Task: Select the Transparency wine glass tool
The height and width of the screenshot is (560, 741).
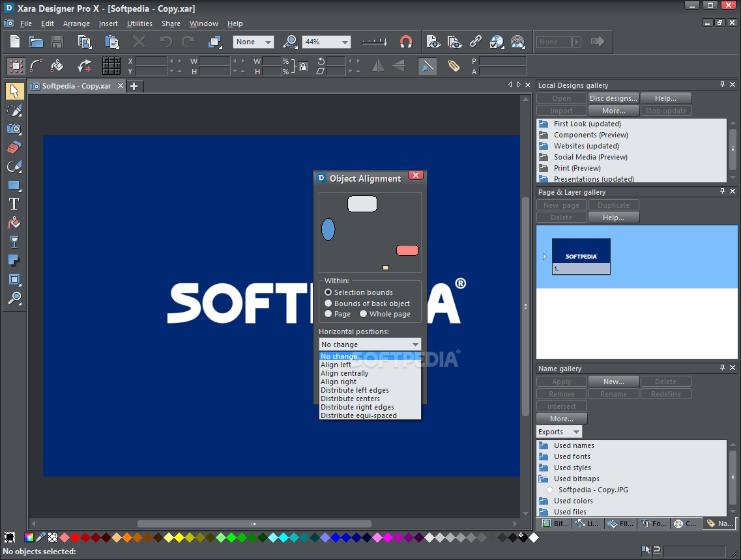Action: [14, 242]
